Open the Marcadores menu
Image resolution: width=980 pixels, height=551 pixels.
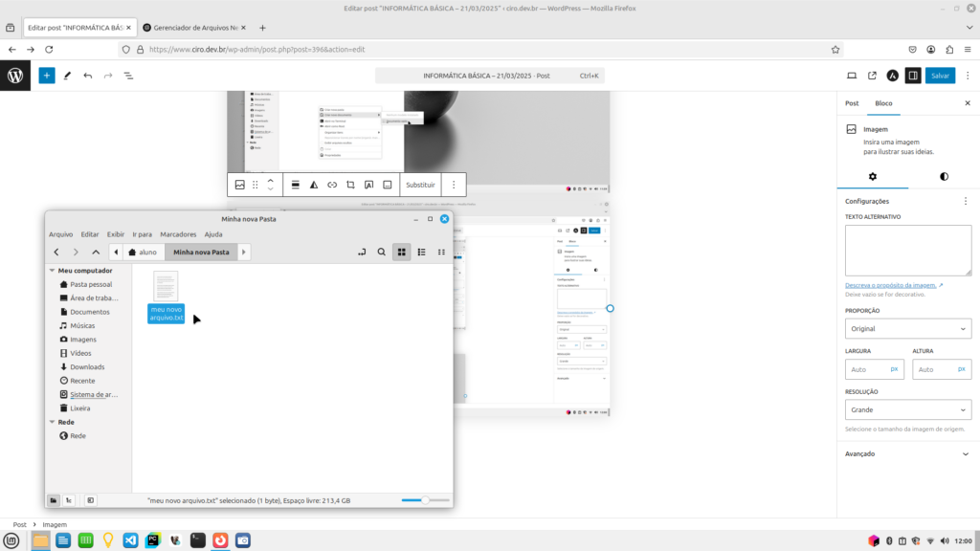[x=178, y=234]
